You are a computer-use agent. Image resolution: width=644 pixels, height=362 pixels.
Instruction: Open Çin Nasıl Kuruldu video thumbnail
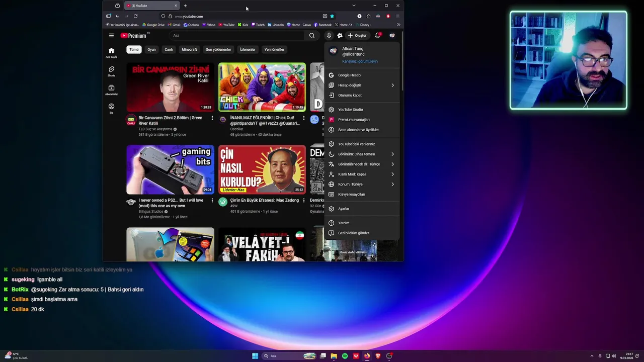pyautogui.click(x=262, y=169)
